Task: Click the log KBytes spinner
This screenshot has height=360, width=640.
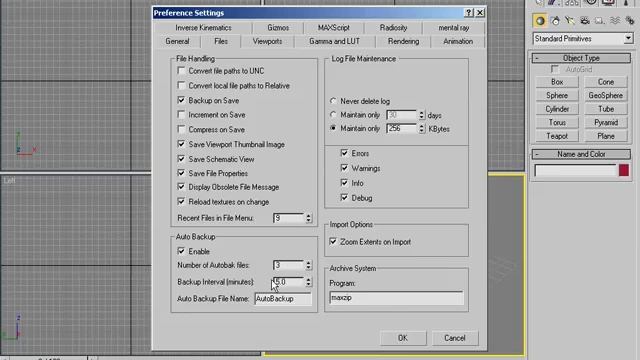Action: pos(422,129)
